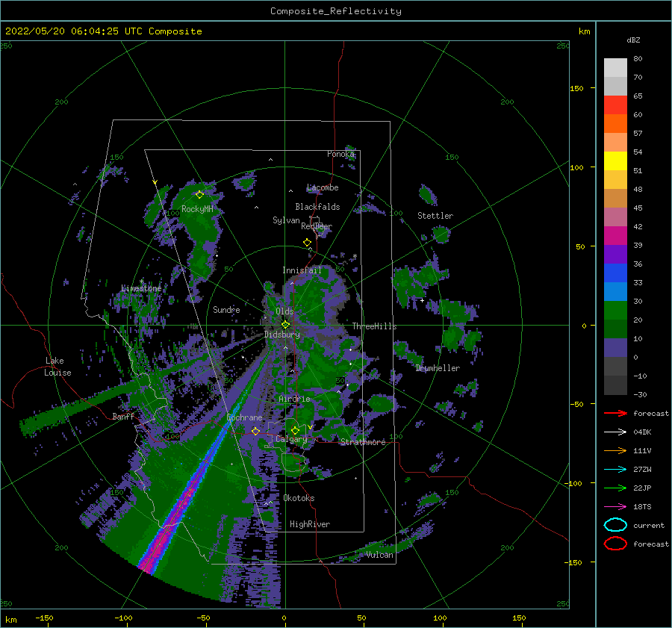Click the Composite_Reflectivity title
Screen dimensions: 672x628
336,11
